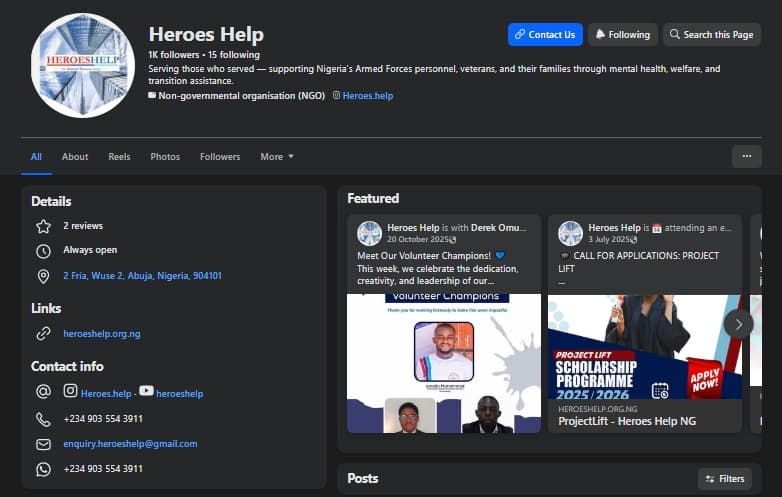Open the three-dot page options menu
The image size is (782, 497).
[x=747, y=157]
